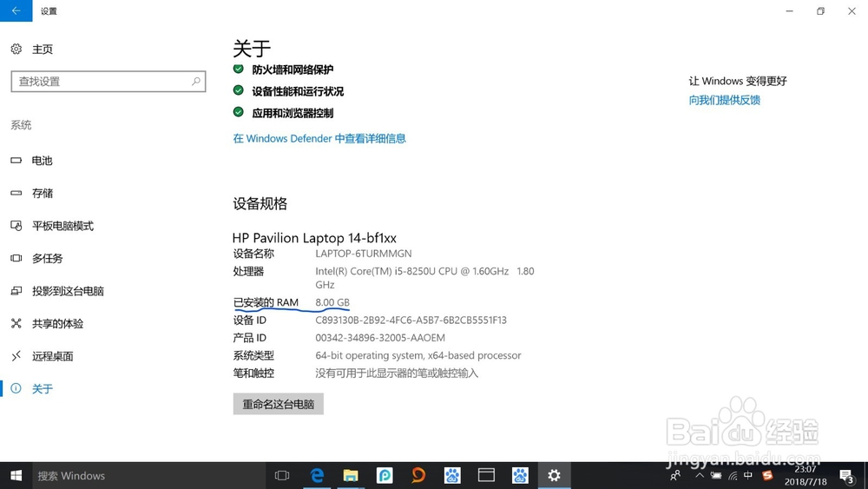
Task: Select the device ID value C893130B-2B92-4FC6
Action: (x=411, y=320)
